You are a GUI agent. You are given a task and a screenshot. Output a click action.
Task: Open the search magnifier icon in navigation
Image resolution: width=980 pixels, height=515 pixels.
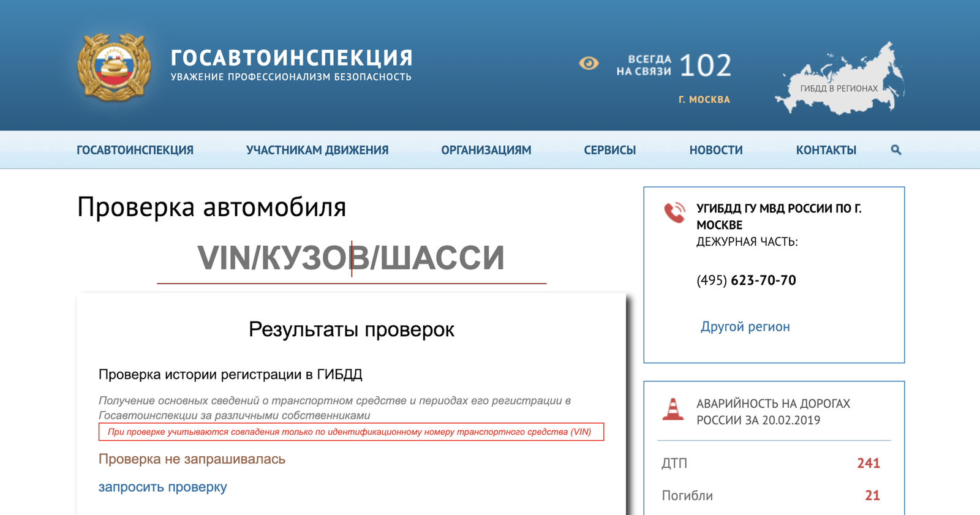point(895,150)
